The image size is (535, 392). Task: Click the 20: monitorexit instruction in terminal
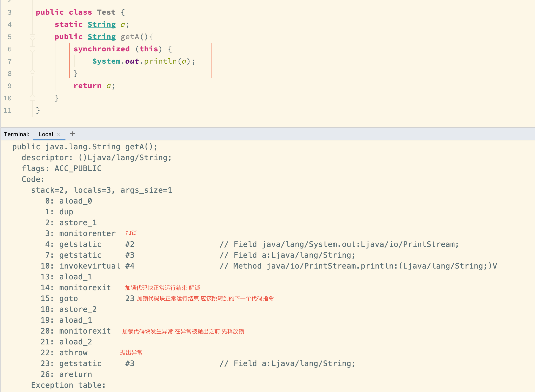[76, 331]
